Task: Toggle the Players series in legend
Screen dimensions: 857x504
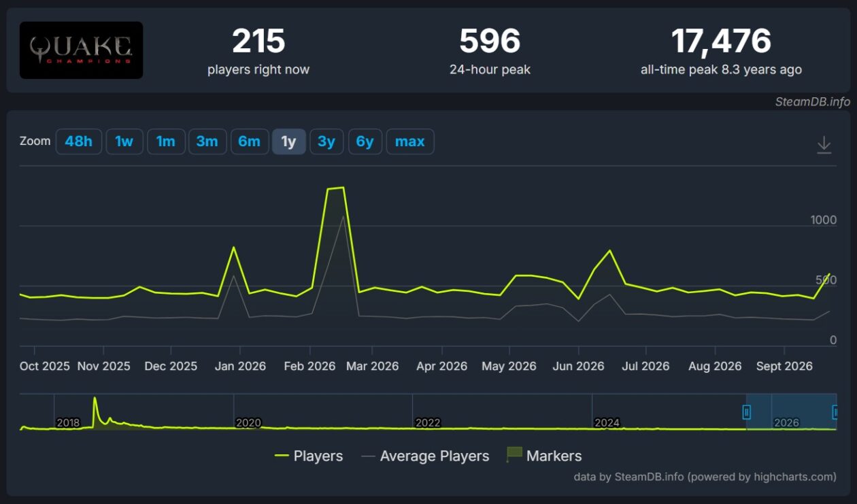Action: tap(309, 456)
